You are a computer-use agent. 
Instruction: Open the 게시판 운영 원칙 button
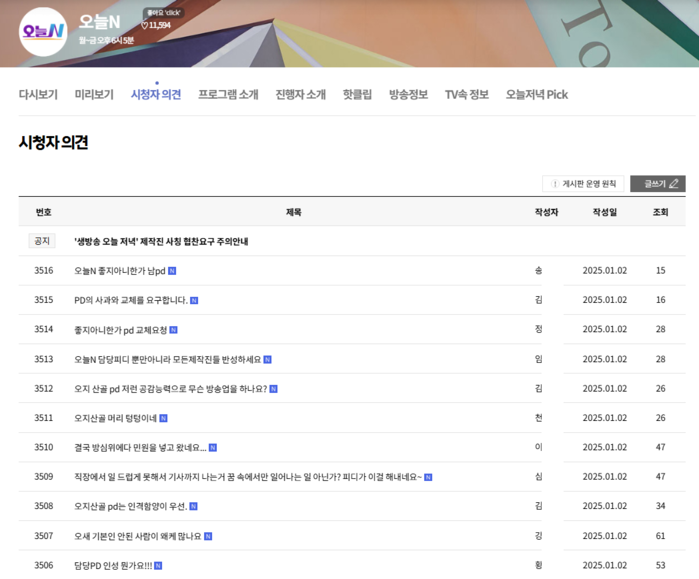pyautogui.click(x=583, y=184)
